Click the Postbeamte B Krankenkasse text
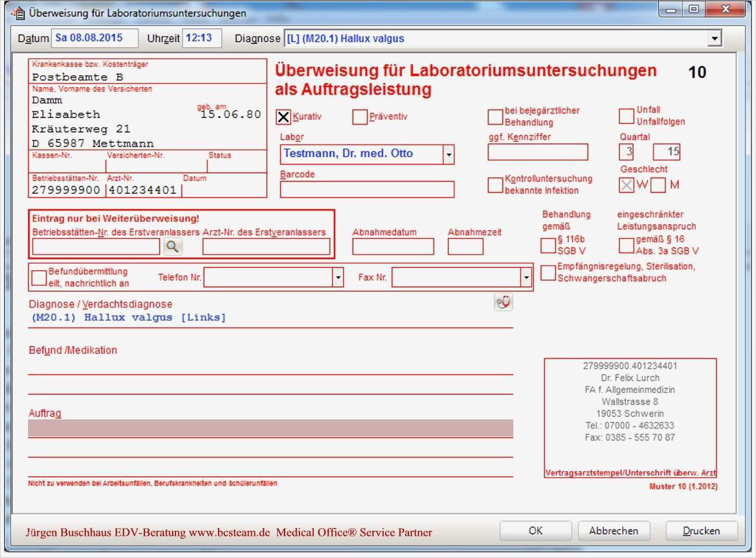Viewport: 756px width, 558px height. [77, 77]
